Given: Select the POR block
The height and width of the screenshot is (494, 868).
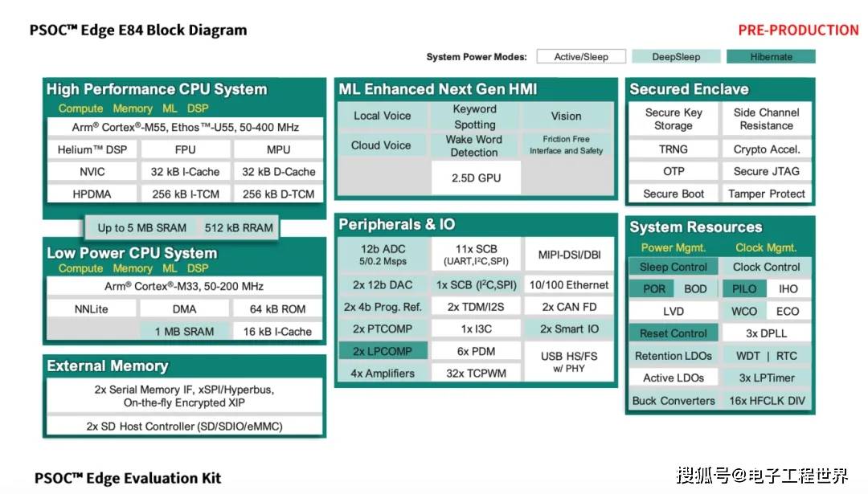Looking at the screenshot, I should coord(652,288).
